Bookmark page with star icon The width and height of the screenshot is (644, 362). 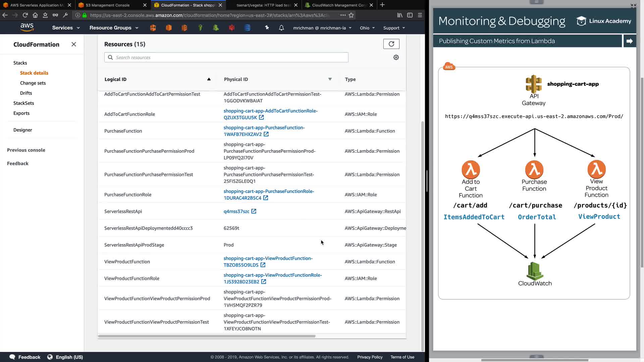tap(351, 15)
